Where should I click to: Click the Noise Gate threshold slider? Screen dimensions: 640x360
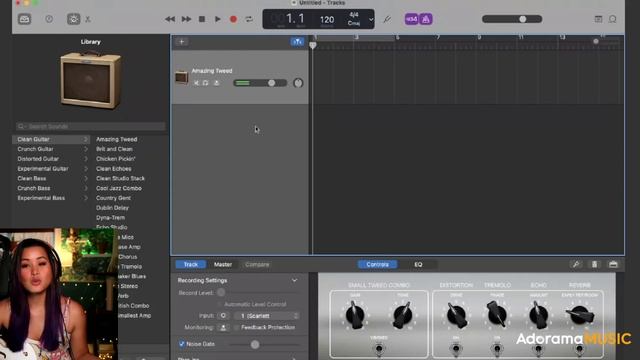point(265,344)
